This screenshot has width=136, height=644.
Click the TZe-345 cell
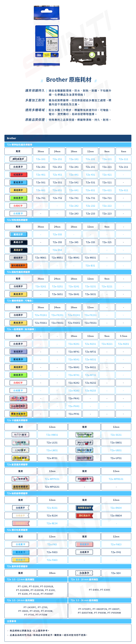[x=74, y=242]
